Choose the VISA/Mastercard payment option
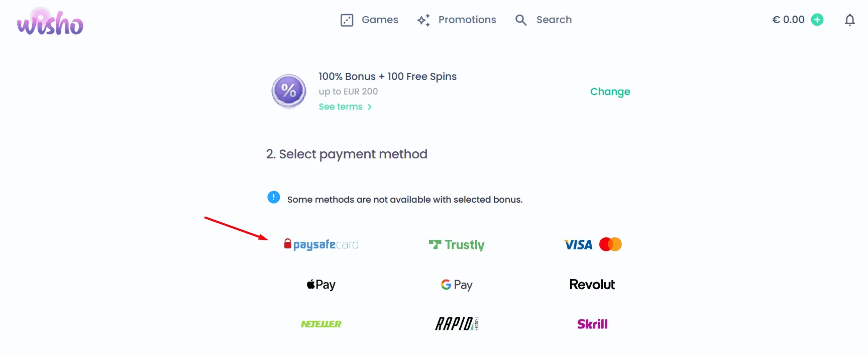 tap(592, 244)
